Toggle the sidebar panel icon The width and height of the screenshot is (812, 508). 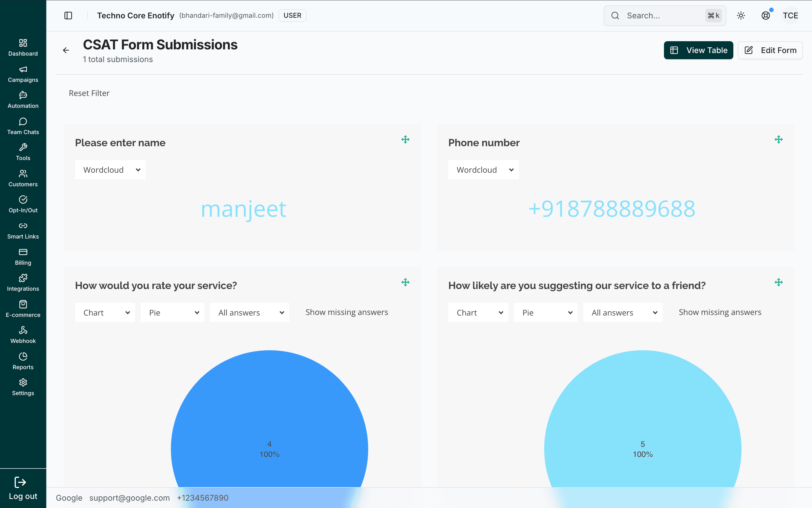point(68,16)
